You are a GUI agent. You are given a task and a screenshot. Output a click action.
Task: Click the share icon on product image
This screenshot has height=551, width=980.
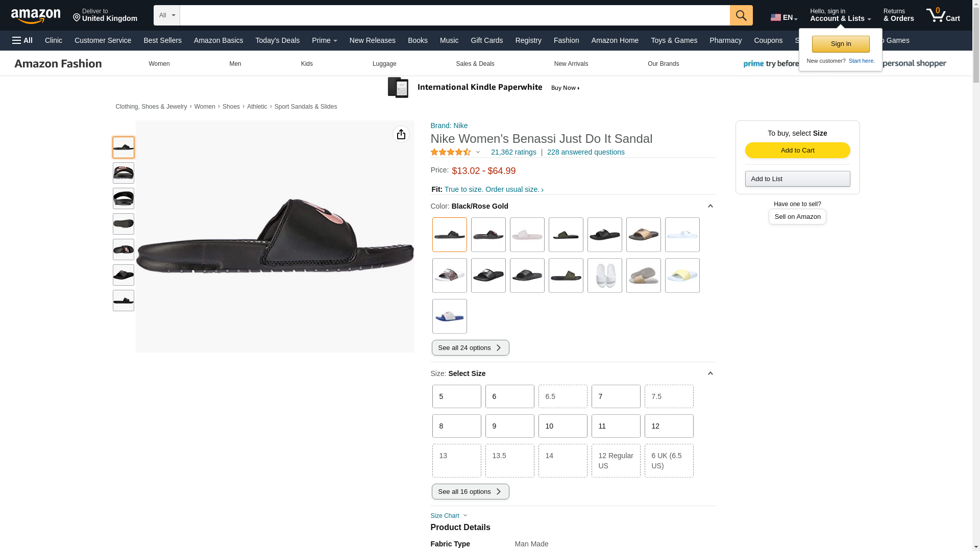tap(401, 134)
